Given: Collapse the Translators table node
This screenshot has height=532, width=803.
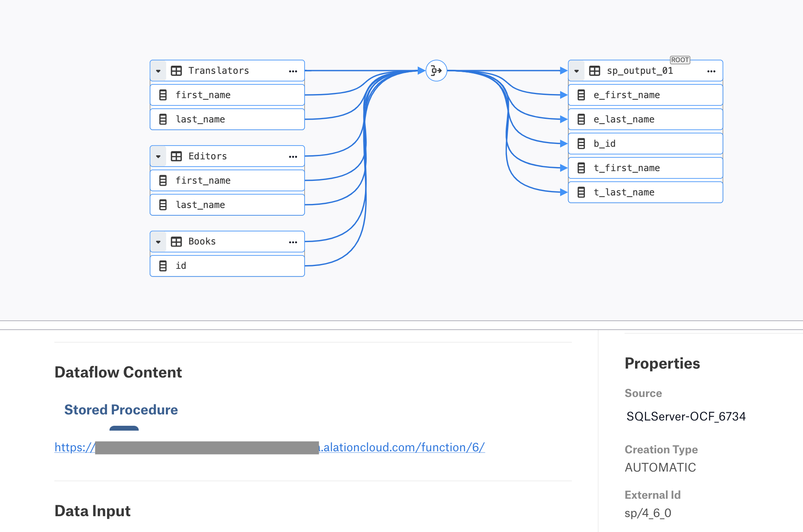Looking at the screenshot, I should pos(158,71).
